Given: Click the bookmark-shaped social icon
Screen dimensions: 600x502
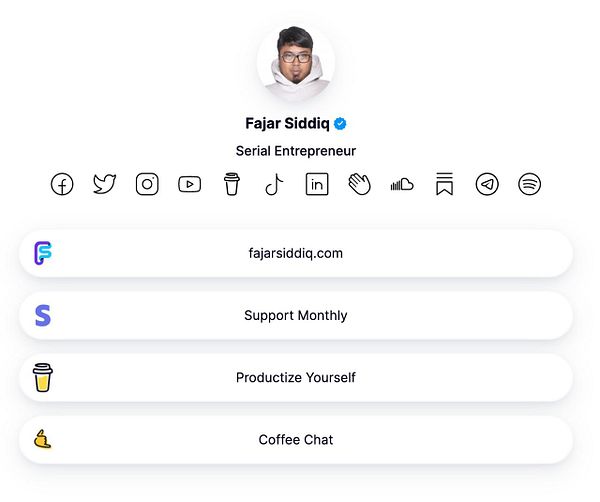Looking at the screenshot, I should (444, 184).
